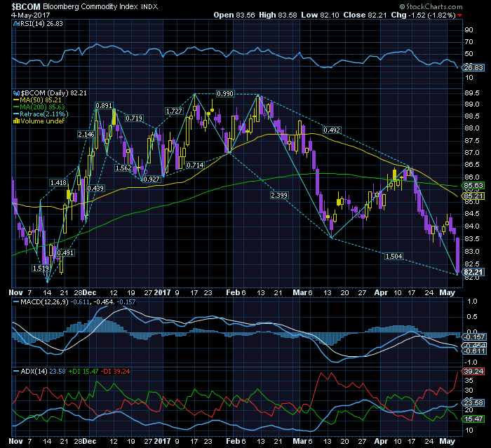Click the candlestick icon before $BCOM (Daily)
The height and width of the screenshot is (448, 491).
click(x=16, y=93)
